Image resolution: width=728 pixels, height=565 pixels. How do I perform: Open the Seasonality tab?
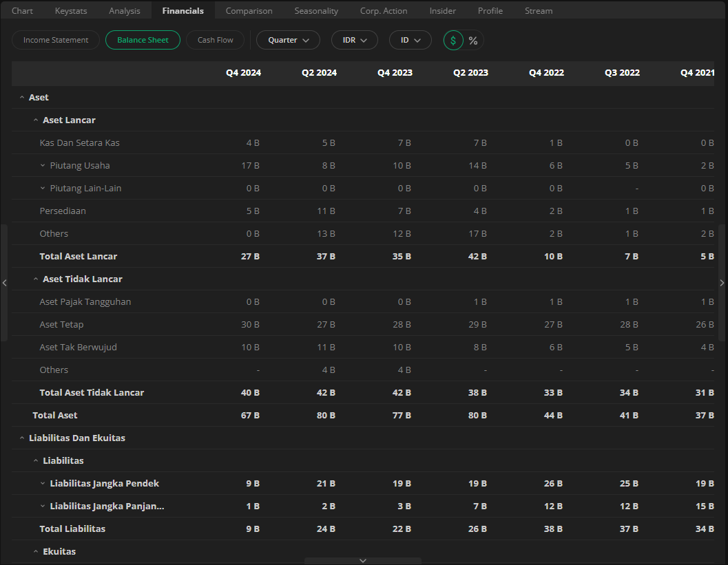click(x=316, y=10)
